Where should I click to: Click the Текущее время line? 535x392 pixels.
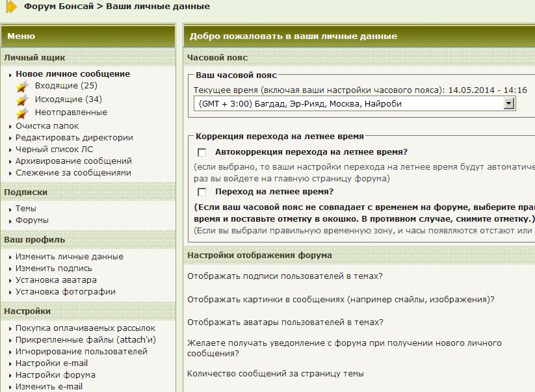pos(360,90)
